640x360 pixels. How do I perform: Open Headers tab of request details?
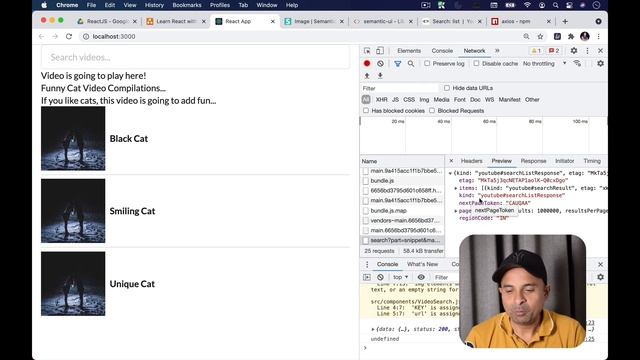click(x=471, y=161)
